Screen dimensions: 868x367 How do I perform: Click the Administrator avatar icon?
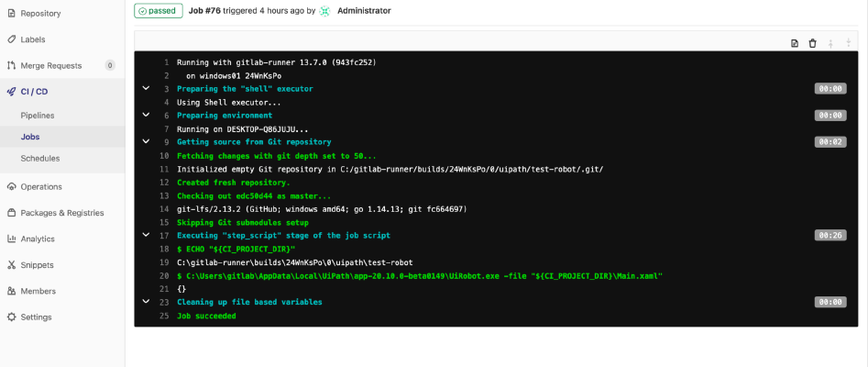coord(325,10)
